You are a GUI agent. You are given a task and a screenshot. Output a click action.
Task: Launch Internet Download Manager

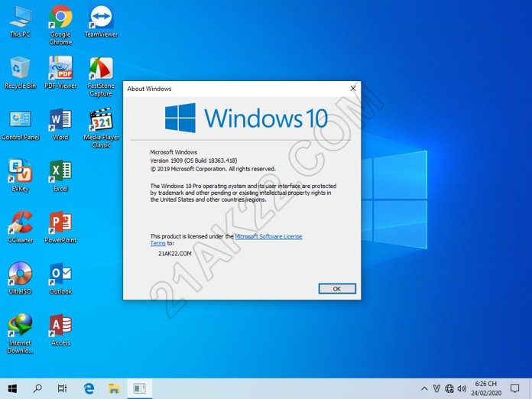[x=20, y=334]
